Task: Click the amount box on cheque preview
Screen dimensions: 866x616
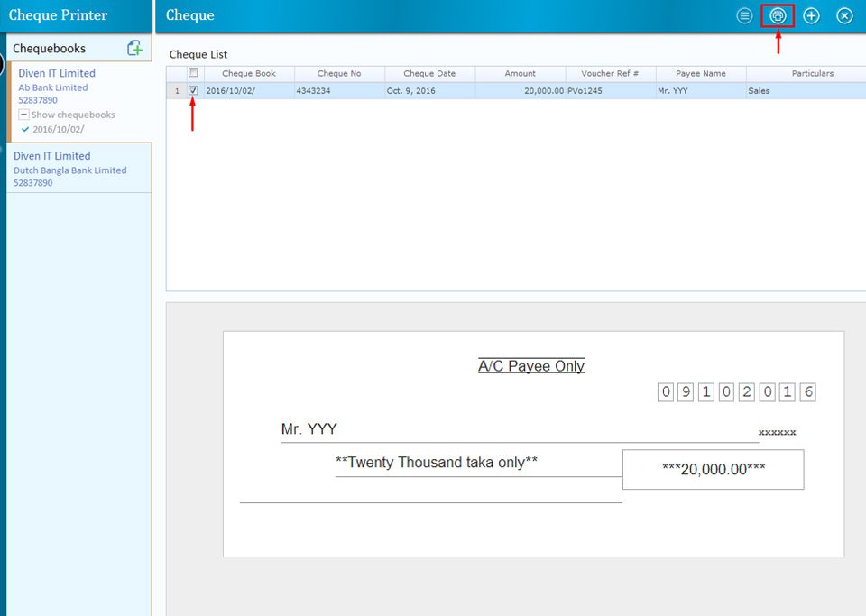Action: click(x=713, y=469)
